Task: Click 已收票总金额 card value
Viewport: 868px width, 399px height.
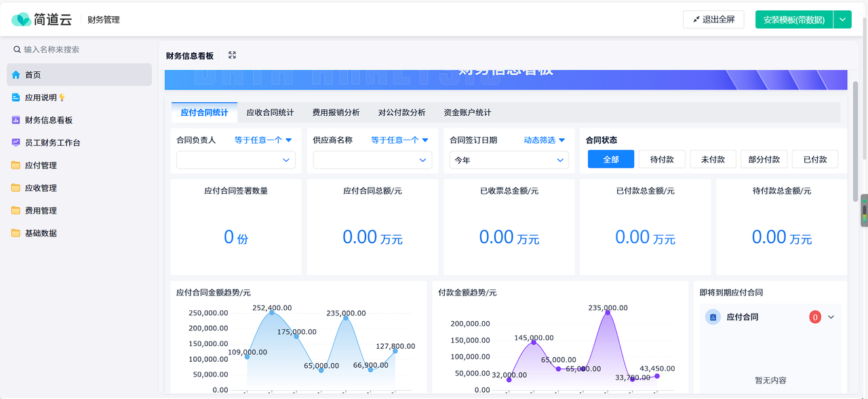Action: coord(509,237)
